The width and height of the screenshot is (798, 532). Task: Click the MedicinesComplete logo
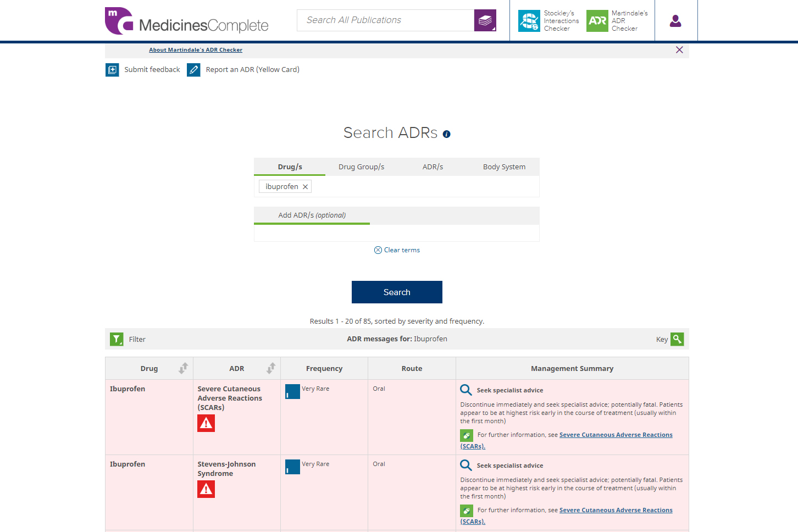(x=186, y=21)
